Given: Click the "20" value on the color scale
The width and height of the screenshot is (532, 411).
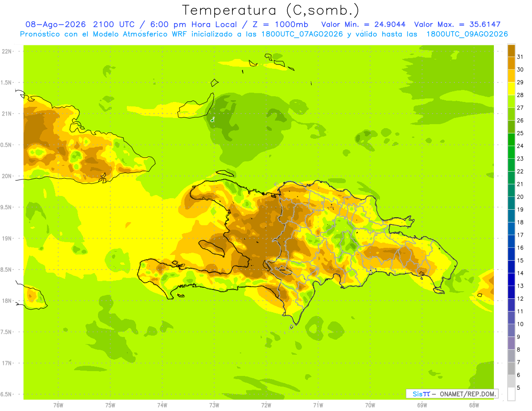Looking at the screenshot, I should click(x=520, y=197).
